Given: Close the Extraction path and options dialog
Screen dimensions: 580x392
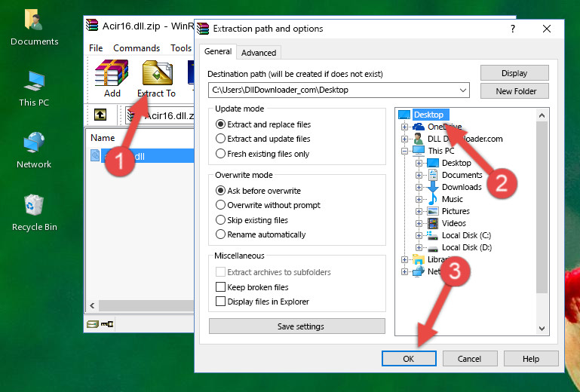Looking at the screenshot, I should point(547,29).
